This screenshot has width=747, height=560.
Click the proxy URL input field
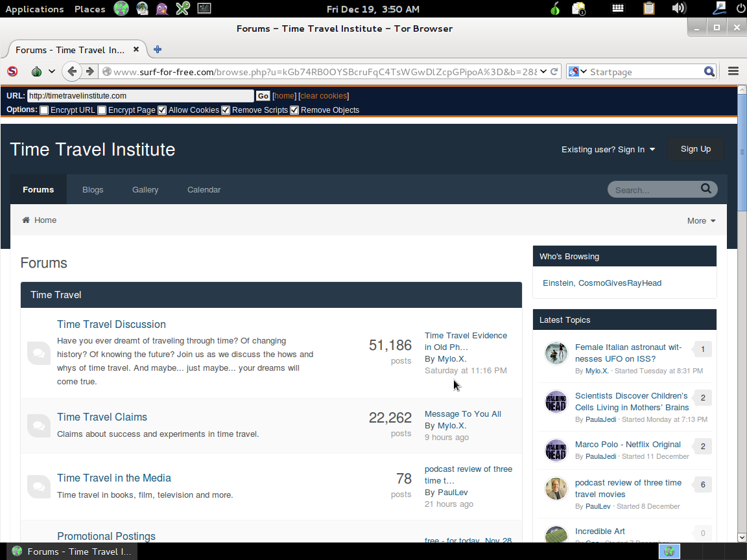(141, 96)
